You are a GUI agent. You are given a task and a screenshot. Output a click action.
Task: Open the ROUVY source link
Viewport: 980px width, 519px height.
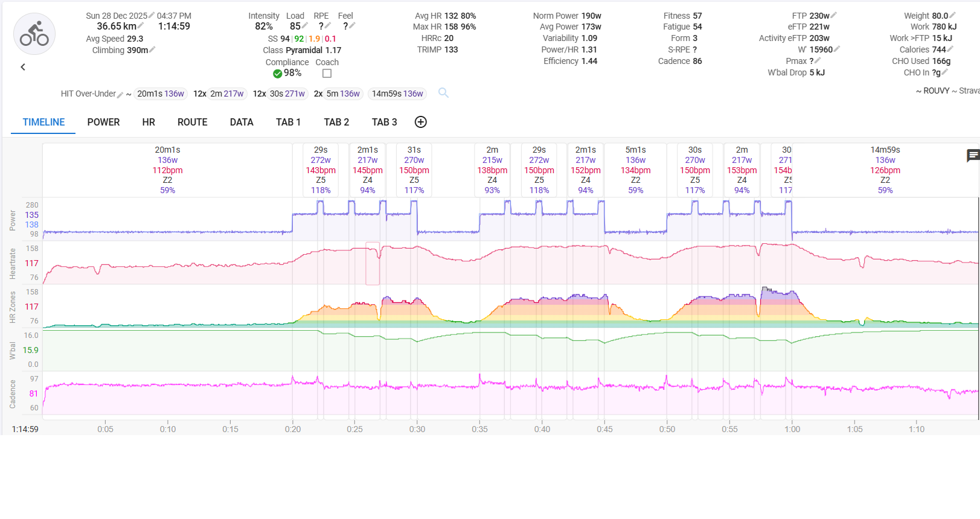(x=936, y=91)
